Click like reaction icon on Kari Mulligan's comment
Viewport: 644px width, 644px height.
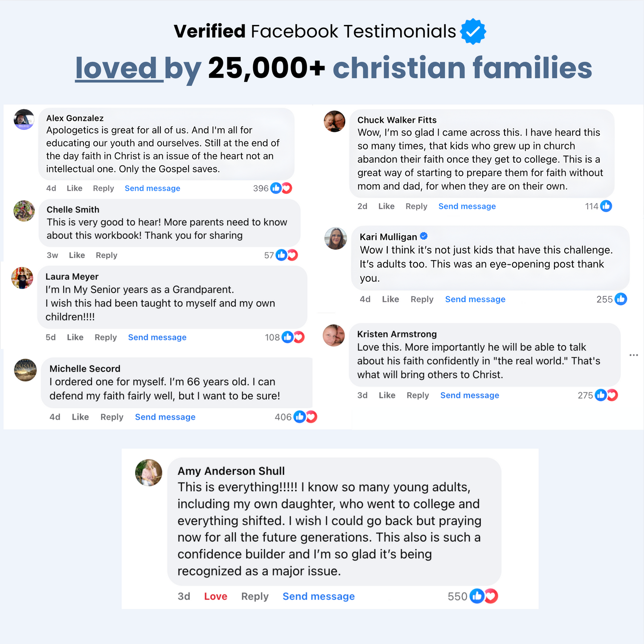[x=621, y=299]
